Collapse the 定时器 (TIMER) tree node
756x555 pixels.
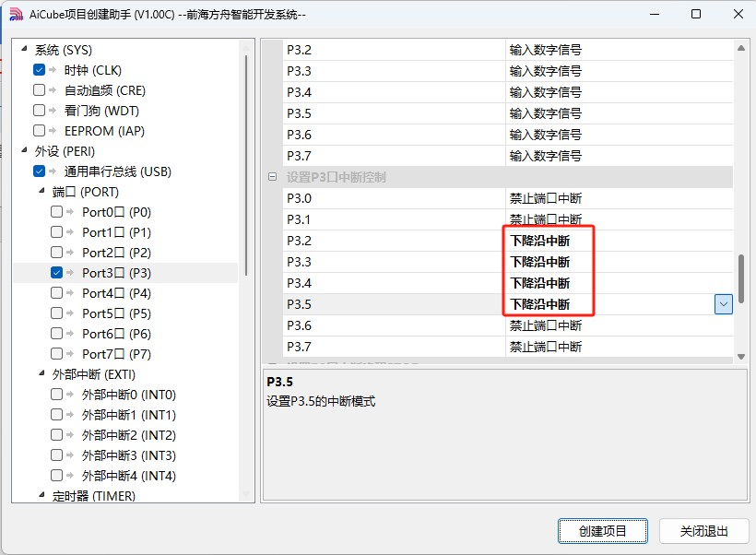point(41,494)
